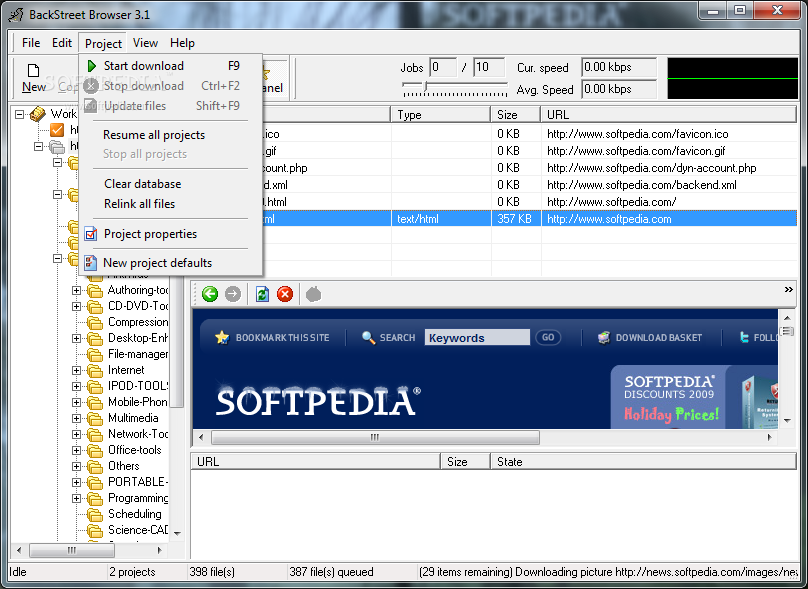Click the New project defaults icon
The width and height of the screenshot is (808, 589).
click(91, 263)
